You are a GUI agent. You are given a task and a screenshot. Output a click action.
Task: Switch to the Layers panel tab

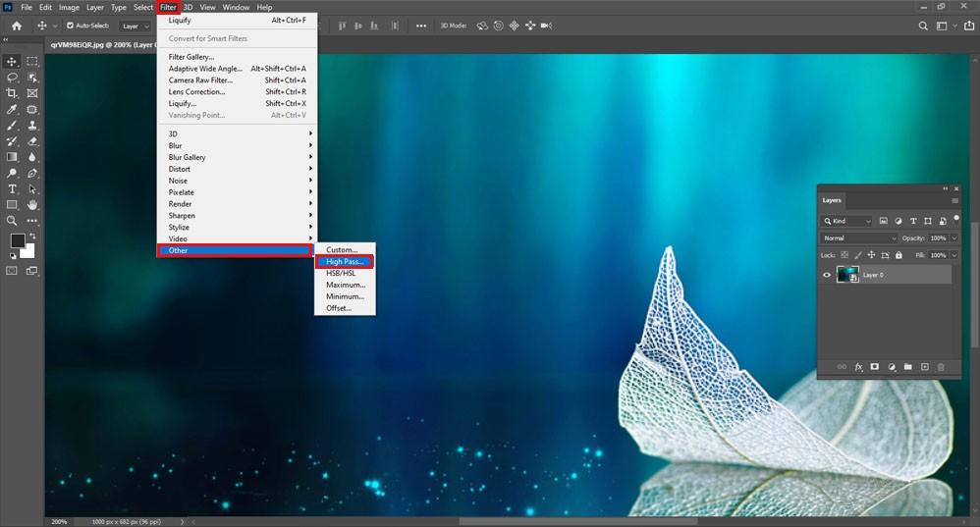[832, 200]
